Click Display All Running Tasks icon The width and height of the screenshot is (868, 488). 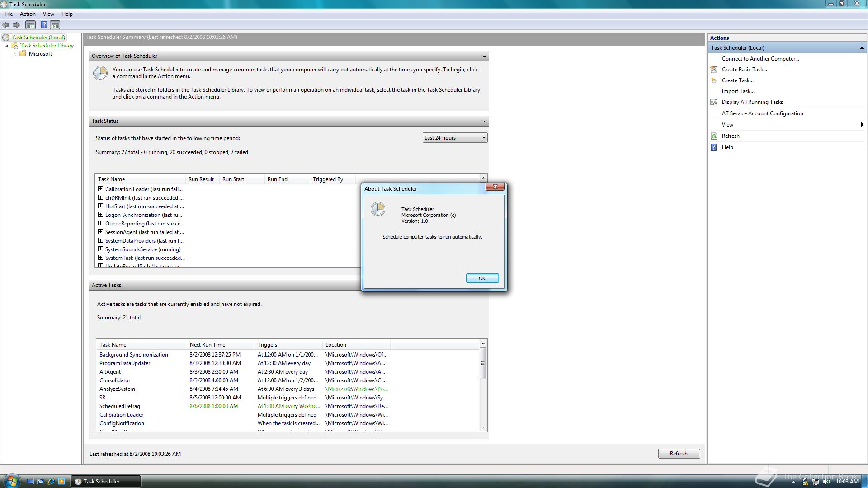714,102
